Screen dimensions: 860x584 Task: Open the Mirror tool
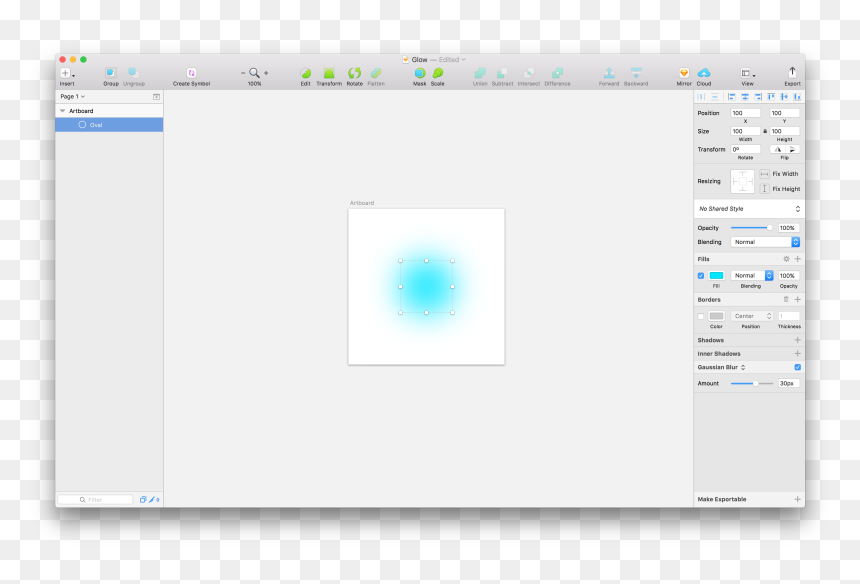click(x=684, y=73)
